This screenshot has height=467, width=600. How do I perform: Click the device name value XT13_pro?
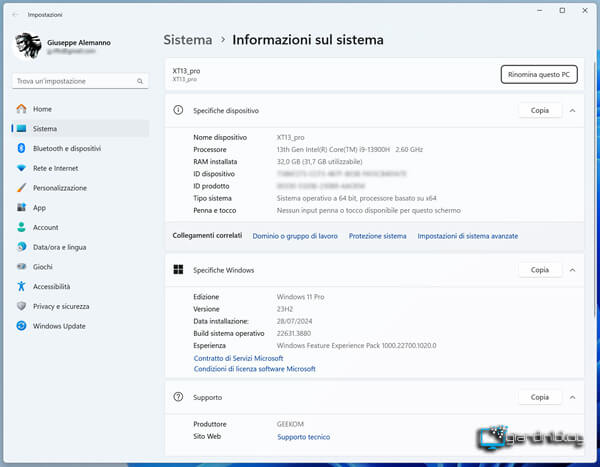[290, 137]
